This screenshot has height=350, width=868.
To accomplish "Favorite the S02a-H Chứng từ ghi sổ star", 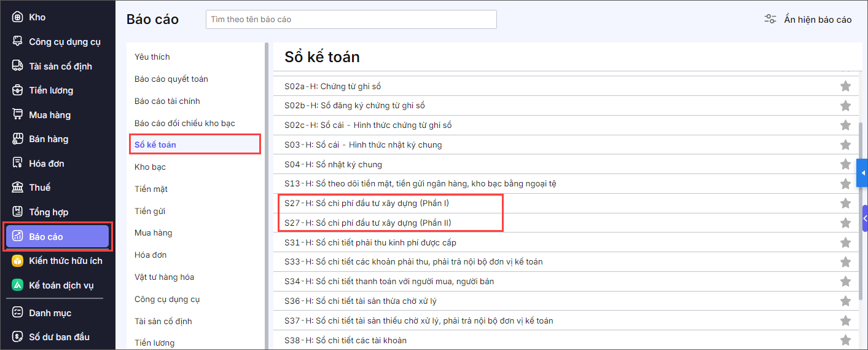I will click(845, 86).
